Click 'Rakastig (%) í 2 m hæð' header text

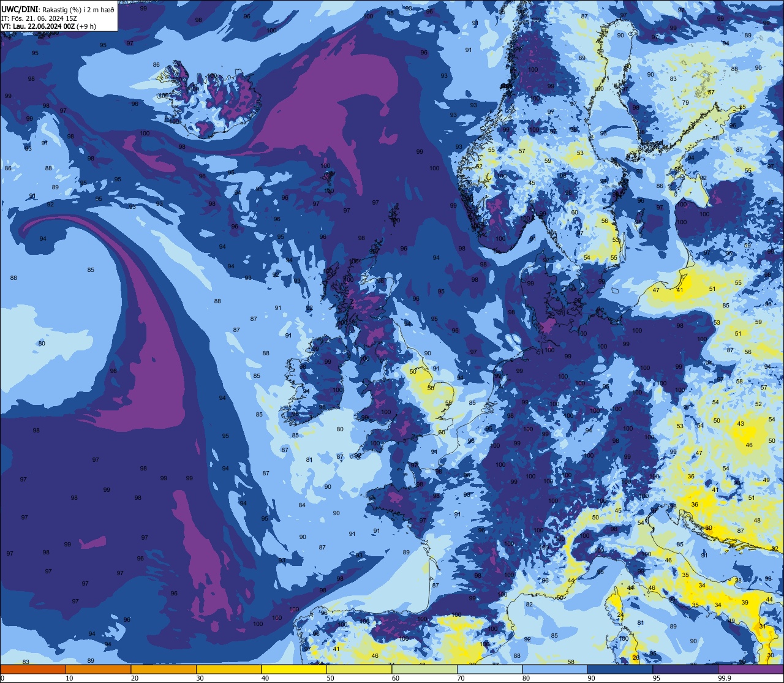click(77, 10)
